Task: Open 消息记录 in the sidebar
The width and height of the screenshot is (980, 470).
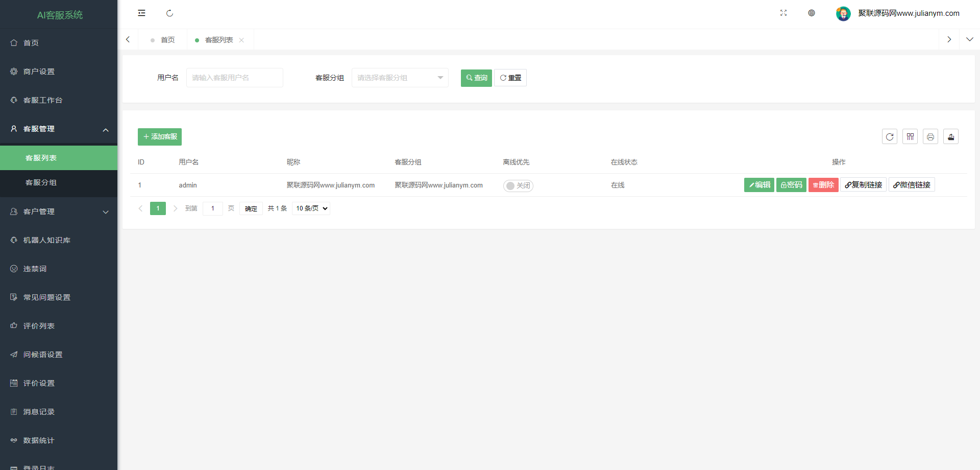Action: pos(59,412)
